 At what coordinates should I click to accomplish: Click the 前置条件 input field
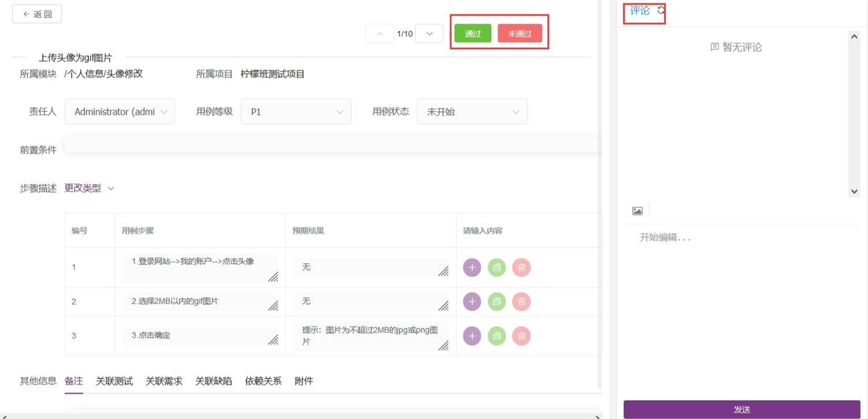(332, 146)
